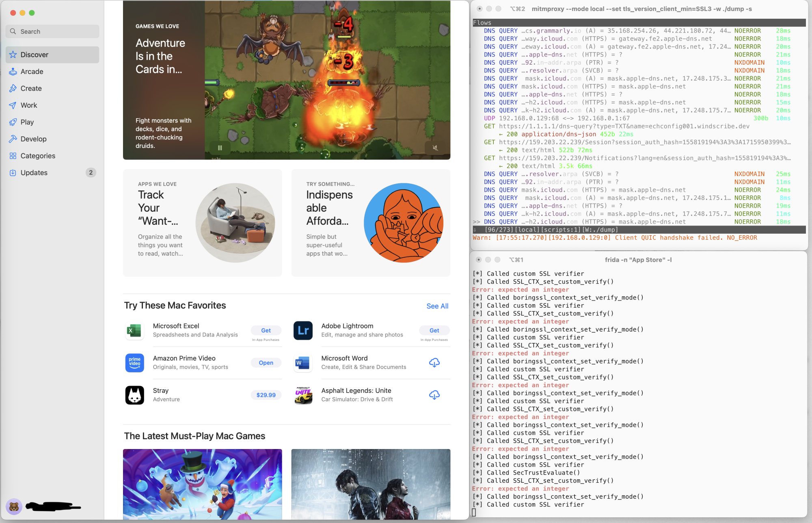Click the Microsoft Excel title

(176, 326)
